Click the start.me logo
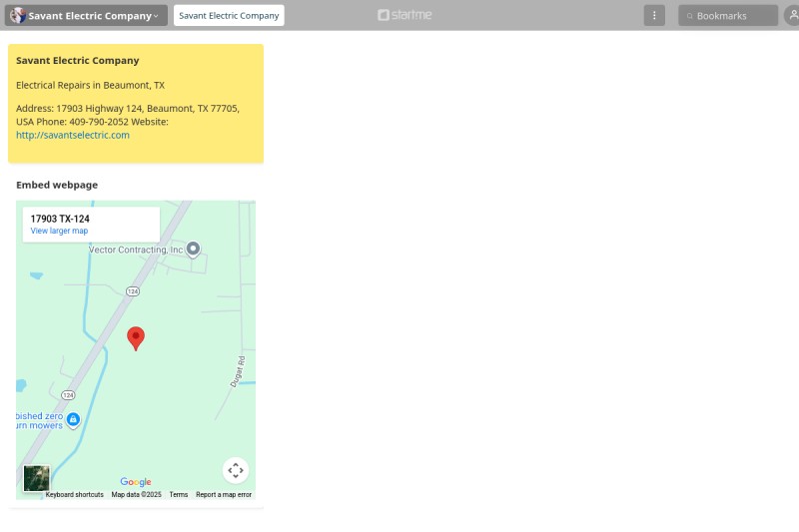This screenshot has height=532, width=799. [404, 15]
